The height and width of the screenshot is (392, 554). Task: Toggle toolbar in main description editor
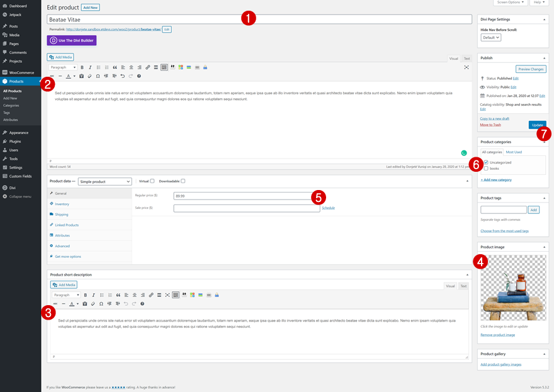164,67
